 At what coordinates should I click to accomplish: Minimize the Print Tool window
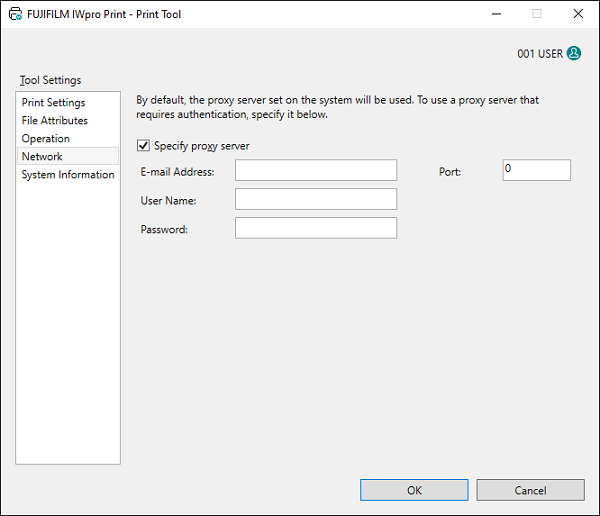pyautogui.click(x=492, y=15)
